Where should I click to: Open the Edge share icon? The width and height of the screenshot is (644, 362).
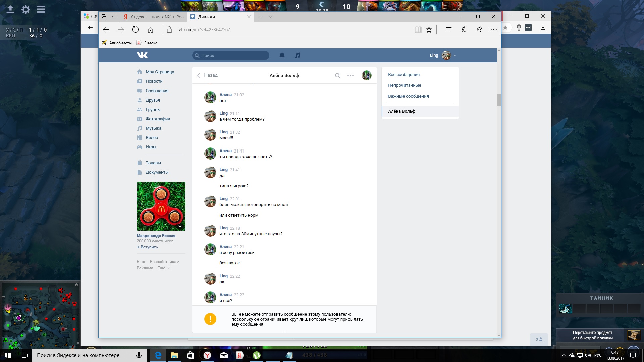click(479, 29)
